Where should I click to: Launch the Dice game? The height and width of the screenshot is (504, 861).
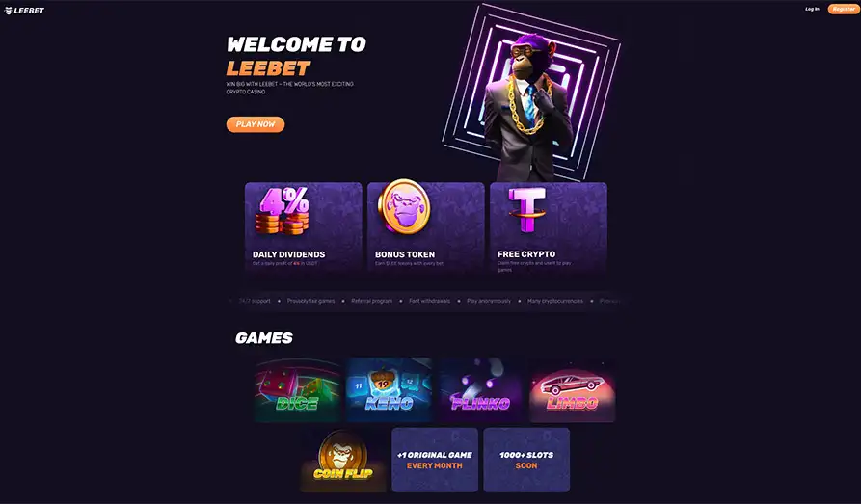[297, 389]
